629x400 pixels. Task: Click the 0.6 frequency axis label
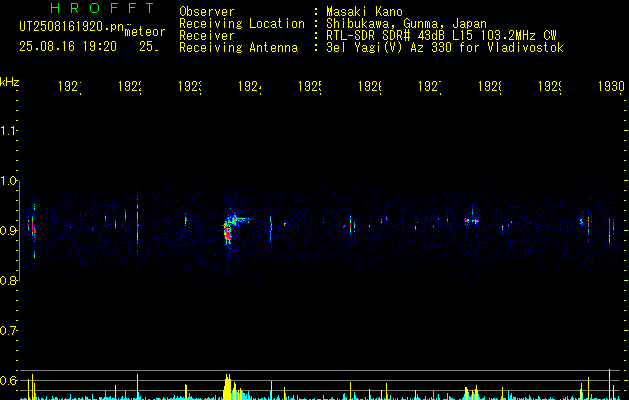click(x=8, y=380)
